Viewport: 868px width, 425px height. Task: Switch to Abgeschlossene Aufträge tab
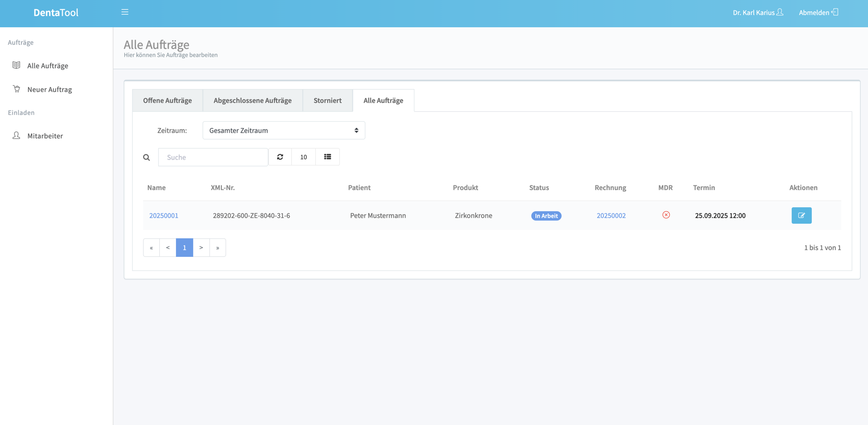252,100
